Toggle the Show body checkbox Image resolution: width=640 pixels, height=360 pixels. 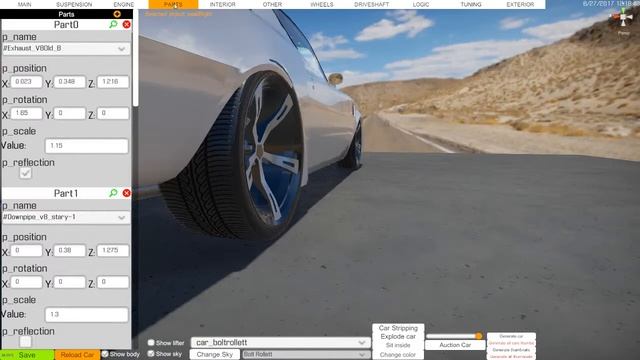[x=105, y=354]
